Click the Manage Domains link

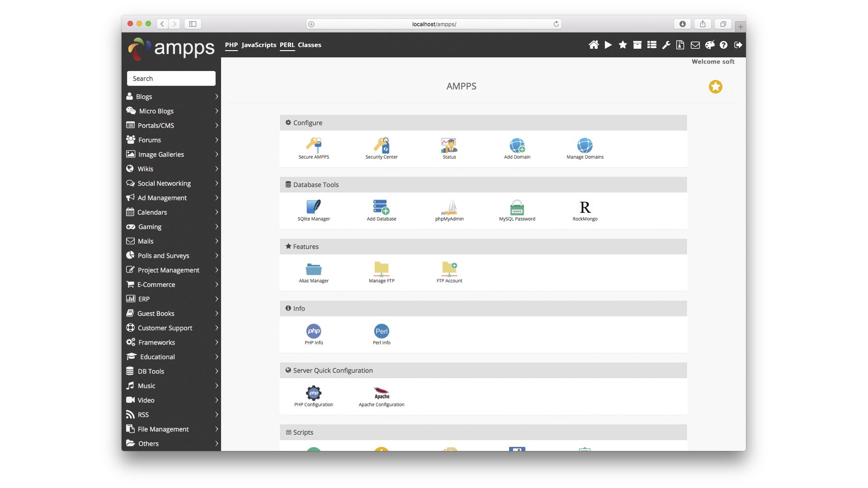tap(585, 157)
